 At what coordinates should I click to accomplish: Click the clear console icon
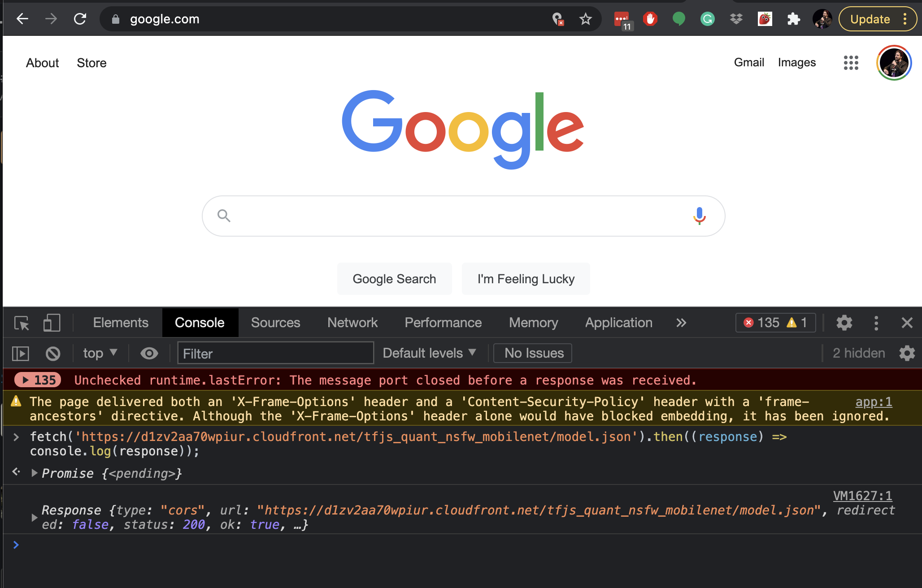52,353
